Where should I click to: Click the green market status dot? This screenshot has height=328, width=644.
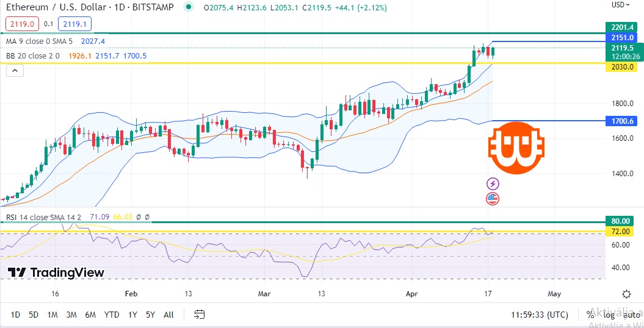[189, 7]
